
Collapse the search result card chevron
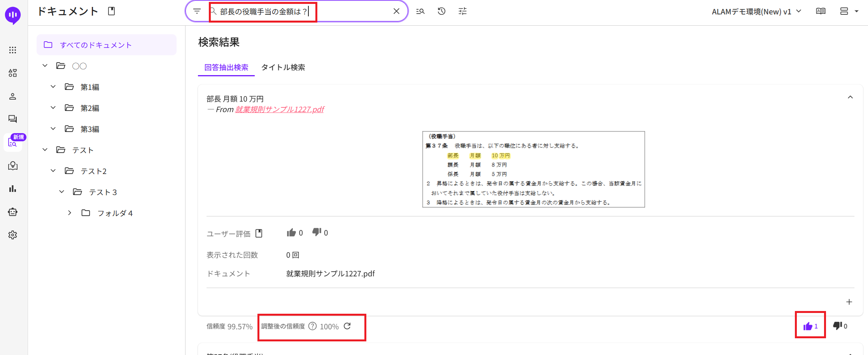coord(850,97)
